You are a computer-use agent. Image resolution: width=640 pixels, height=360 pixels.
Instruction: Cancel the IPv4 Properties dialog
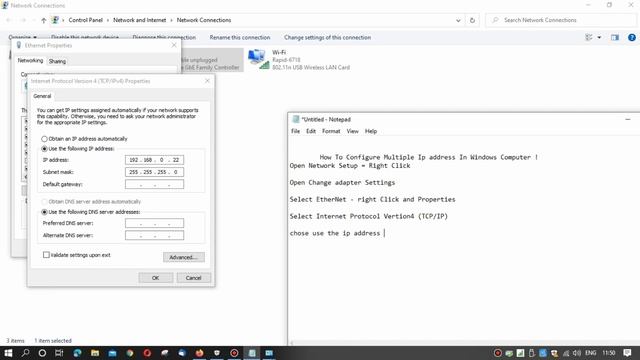click(x=193, y=278)
